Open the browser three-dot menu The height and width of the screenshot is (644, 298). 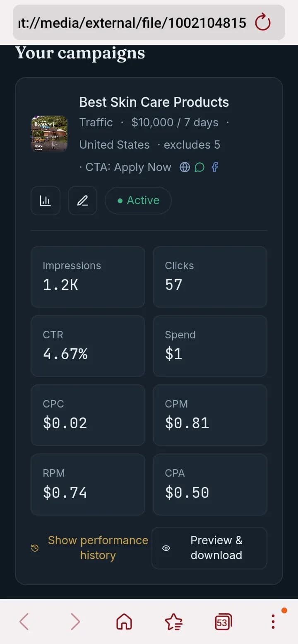273,622
